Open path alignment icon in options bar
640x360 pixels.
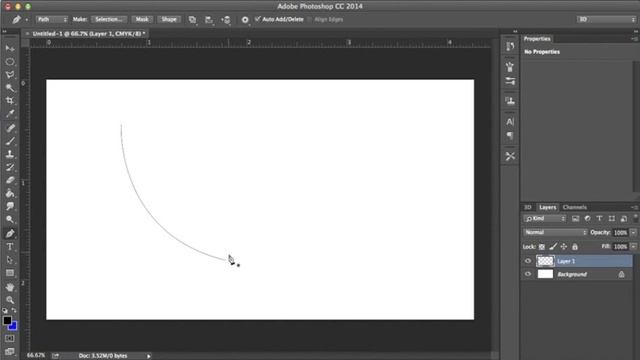[x=209, y=19]
